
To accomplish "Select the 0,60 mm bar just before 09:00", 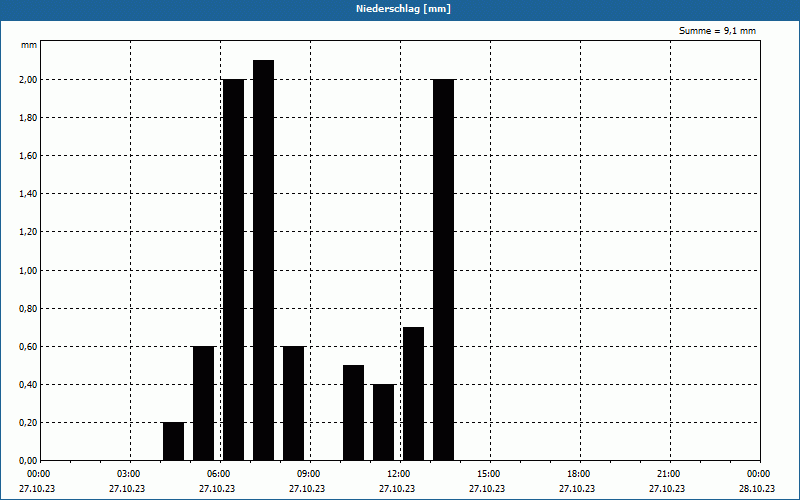I will pyautogui.click(x=293, y=404).
